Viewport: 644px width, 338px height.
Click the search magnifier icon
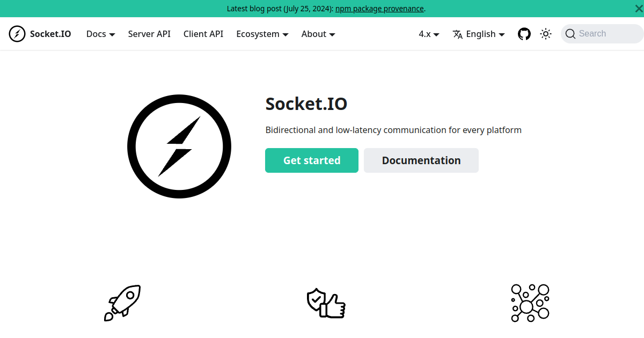coord(570,34)
